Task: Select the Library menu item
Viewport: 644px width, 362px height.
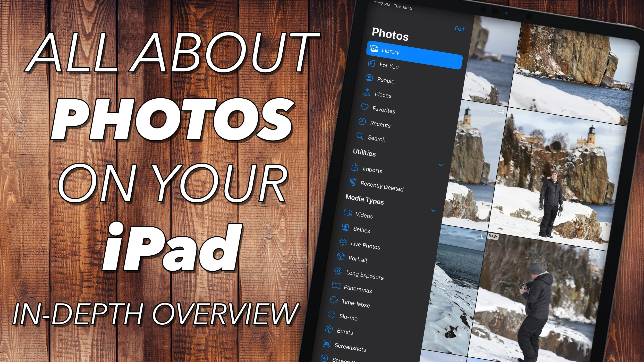Action: click(414, 55)
